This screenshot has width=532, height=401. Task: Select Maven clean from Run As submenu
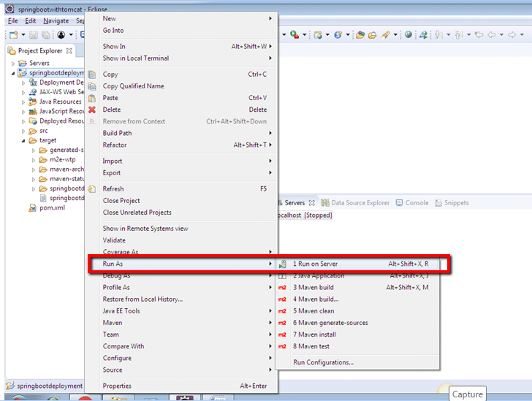[x=313, y=311]
